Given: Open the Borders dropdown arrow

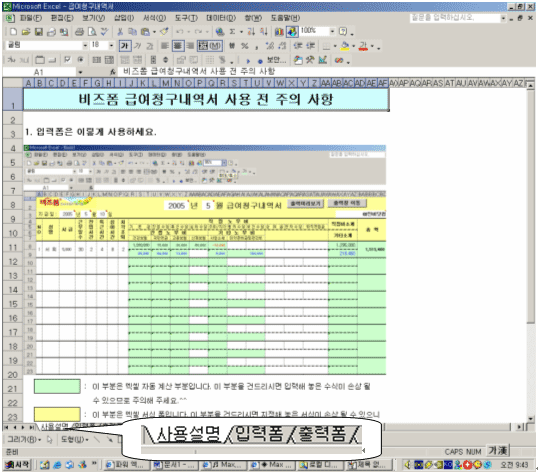Looking at the screenshot, I should point(335,46).
